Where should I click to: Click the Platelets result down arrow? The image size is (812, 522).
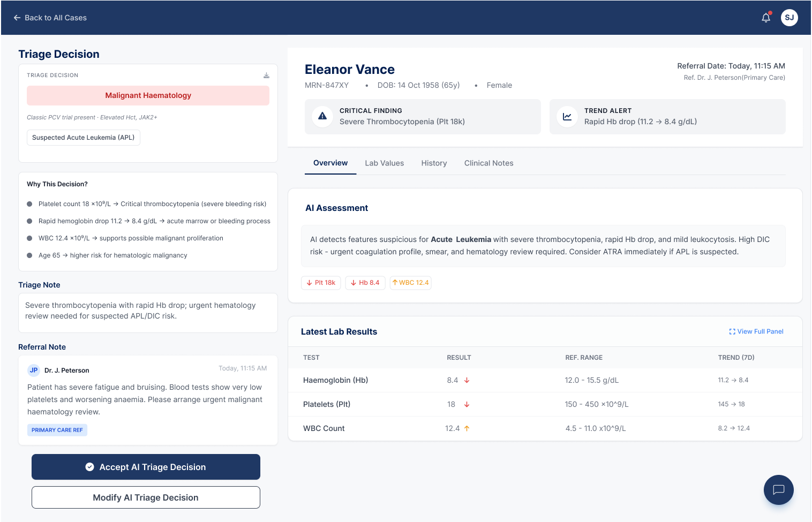coord(467,404)
